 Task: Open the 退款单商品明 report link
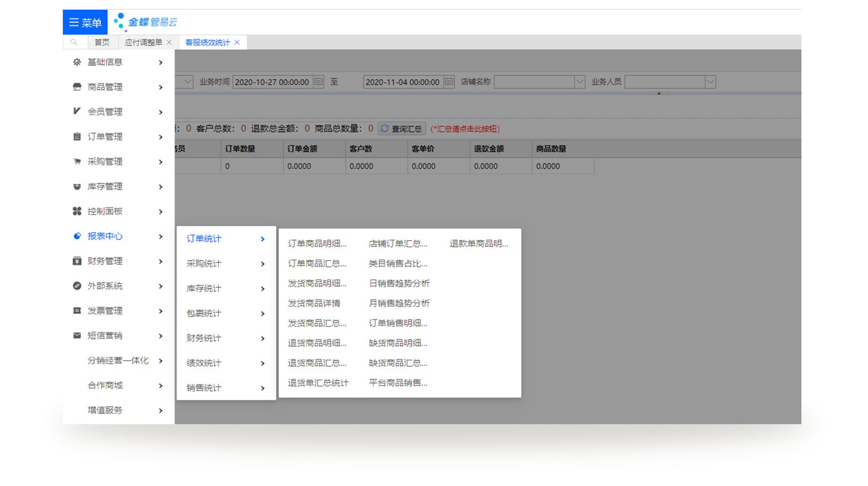click(479, 243)
